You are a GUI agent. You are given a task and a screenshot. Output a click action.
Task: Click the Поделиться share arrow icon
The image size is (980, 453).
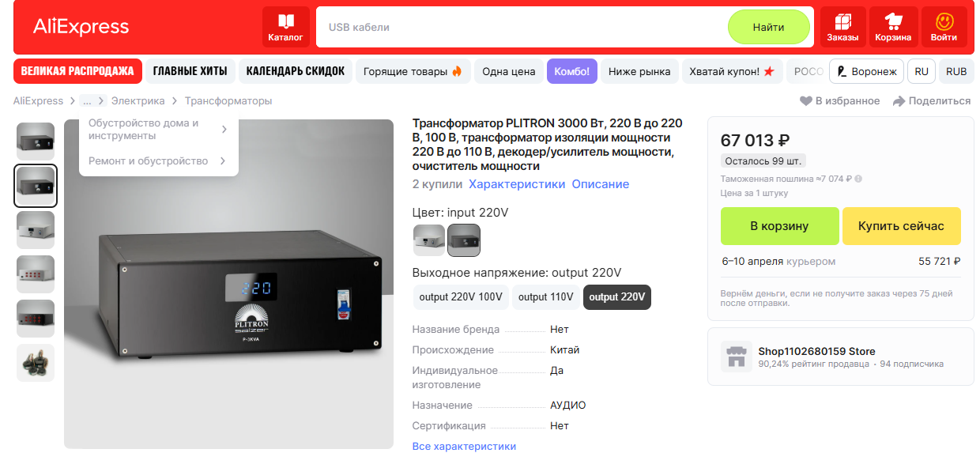click(899, 100)
